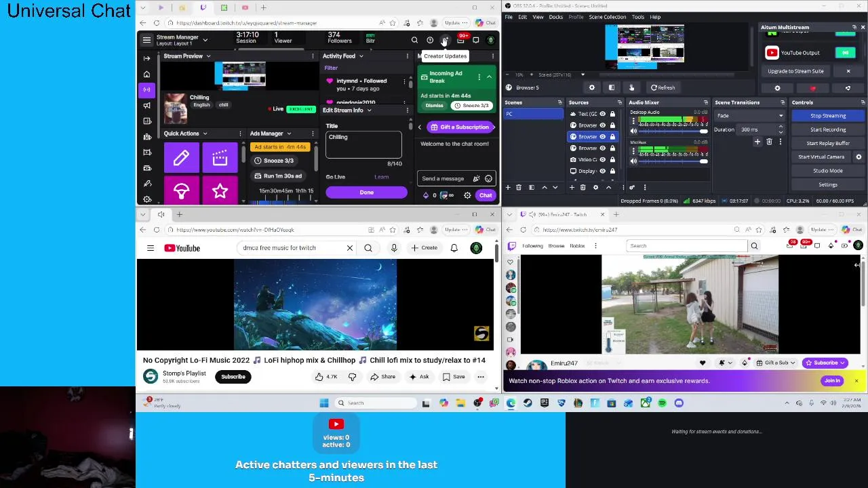Collapse the Incoming Ad Break card
Screen dimensions: 868x488
click(489, 77)
